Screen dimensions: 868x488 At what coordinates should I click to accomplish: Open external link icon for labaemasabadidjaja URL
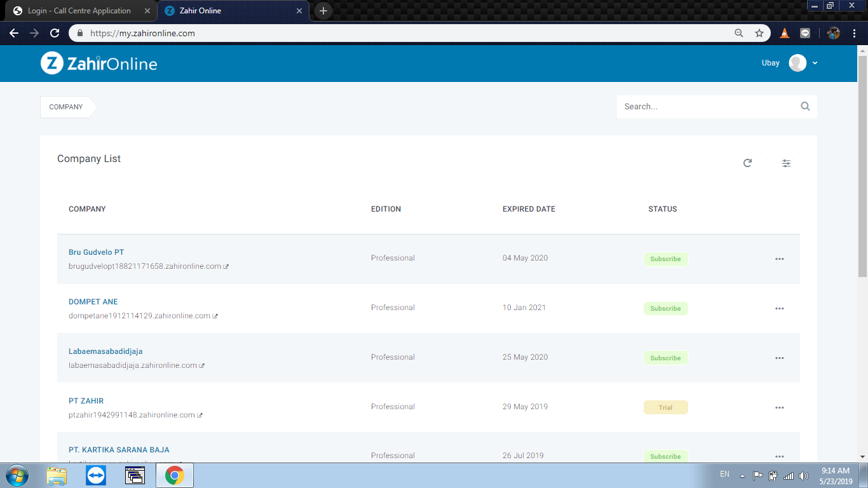202,366
